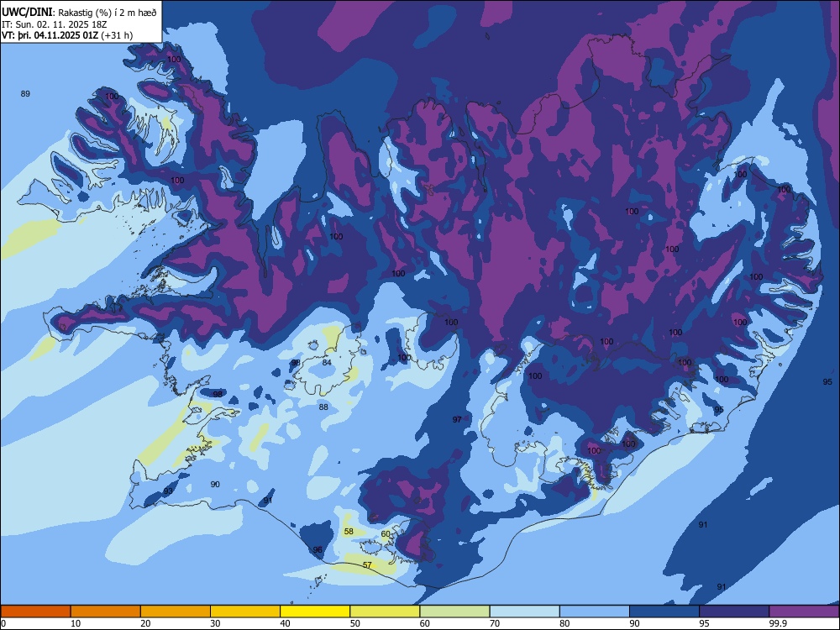Screen dimensions: 840x630
Task: Click the medium blue 80–90 legend swatch
Action: pos(595,612)
